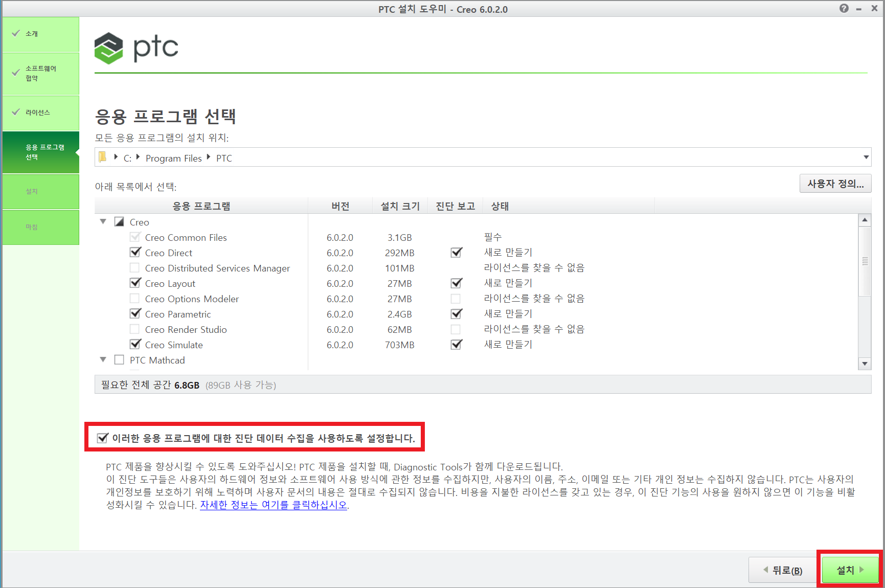885x588 pixels.
Task: Select the 응용 프로그램 선택 step
Action: coord(41,152)
